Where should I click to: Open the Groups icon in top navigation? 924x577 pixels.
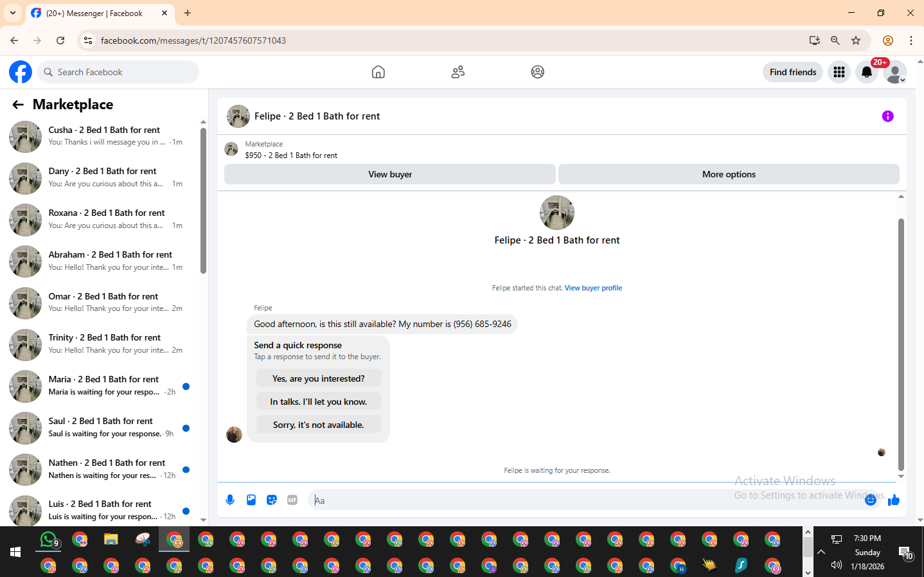coord(538,72)
